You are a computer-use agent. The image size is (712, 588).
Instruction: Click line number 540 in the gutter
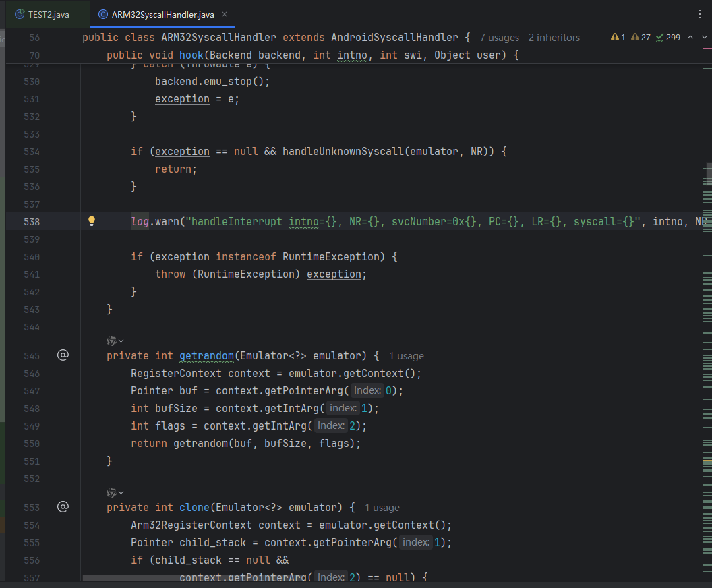32,257
